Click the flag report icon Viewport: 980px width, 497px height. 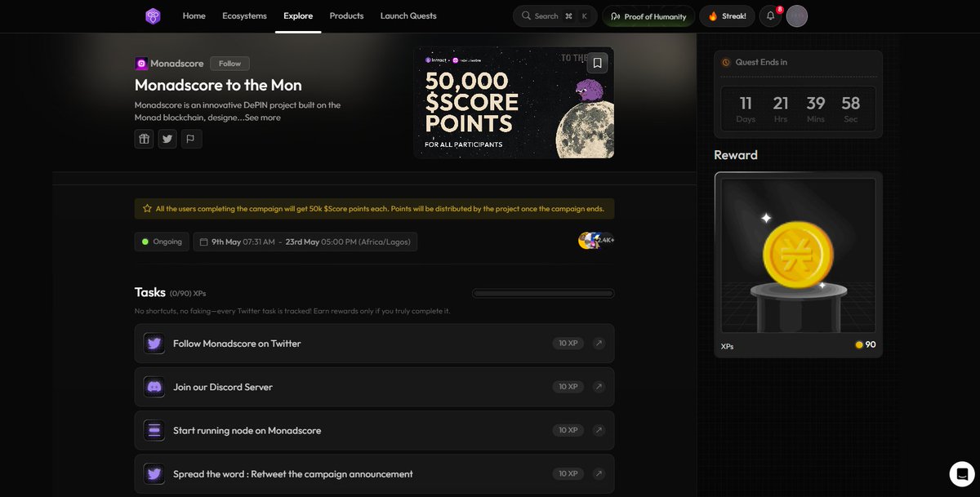(x=191, y=139)
